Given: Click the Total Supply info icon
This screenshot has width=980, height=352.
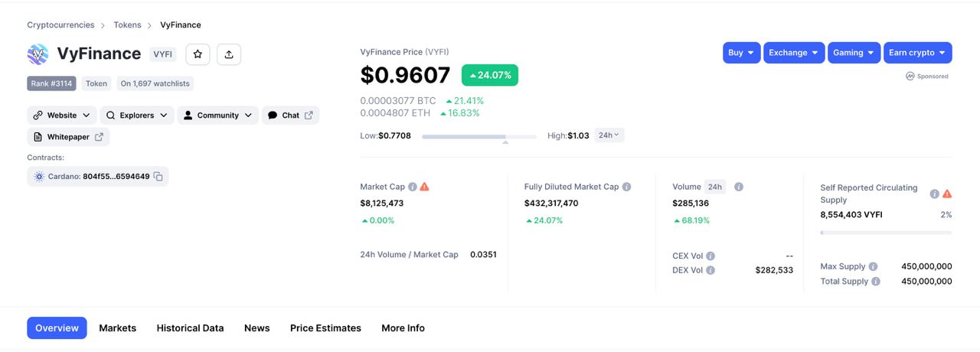Looking at the screenshot, I should (x=876, y=282).
